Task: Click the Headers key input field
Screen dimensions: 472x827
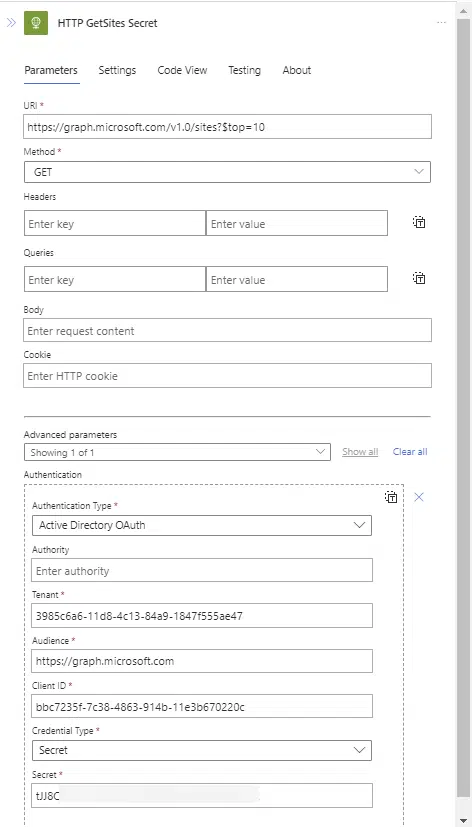Action: tap(114, 223)
